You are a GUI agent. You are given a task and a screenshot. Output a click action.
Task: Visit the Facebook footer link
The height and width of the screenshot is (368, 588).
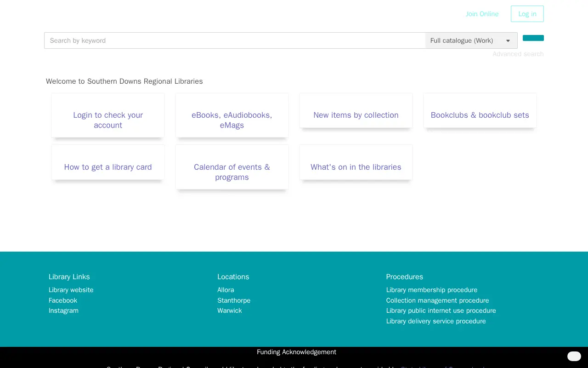(x=63, y=300)
